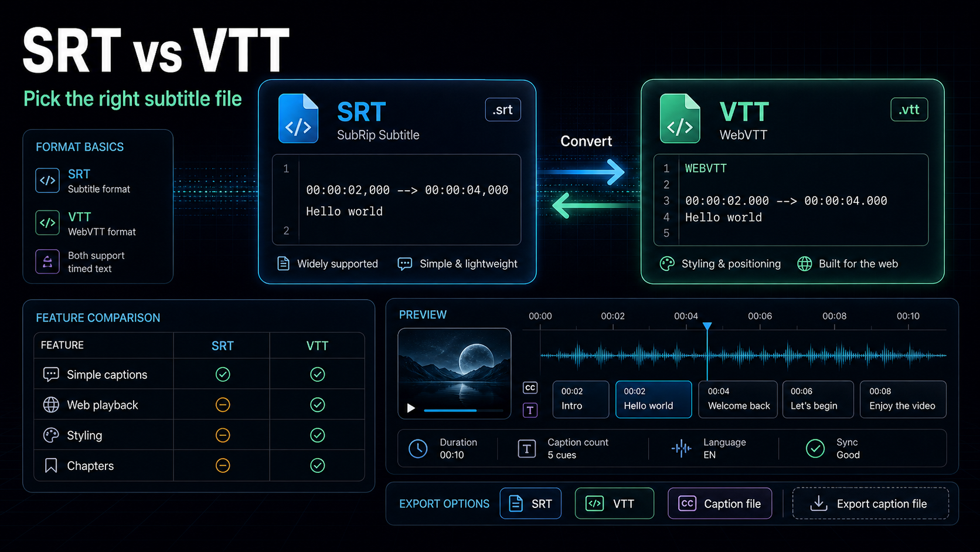Toggle the SRT status for Web playback
This screenshot has height=552, width=980.
pos(223,405)
